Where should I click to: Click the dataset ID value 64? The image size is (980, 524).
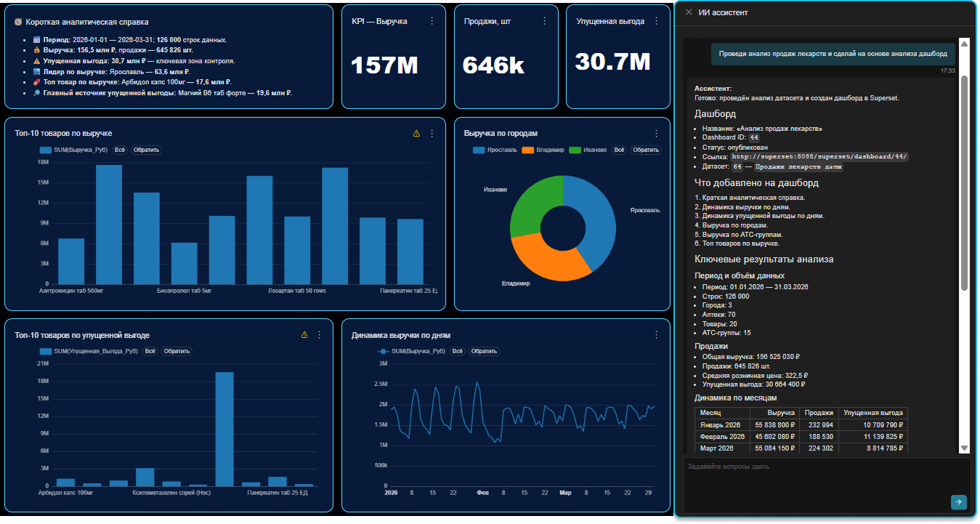pos(737,166)
